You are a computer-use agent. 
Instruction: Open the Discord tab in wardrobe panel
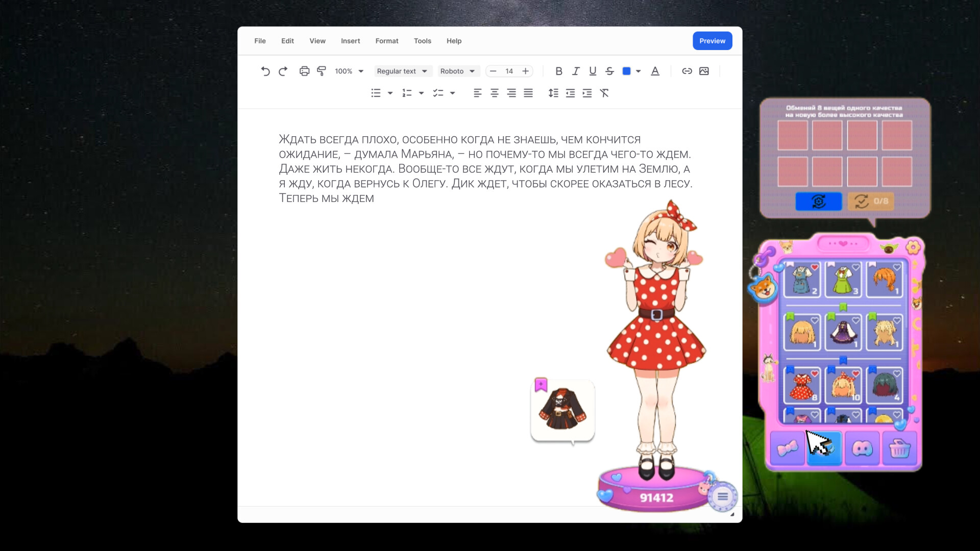tap(862, 448)
